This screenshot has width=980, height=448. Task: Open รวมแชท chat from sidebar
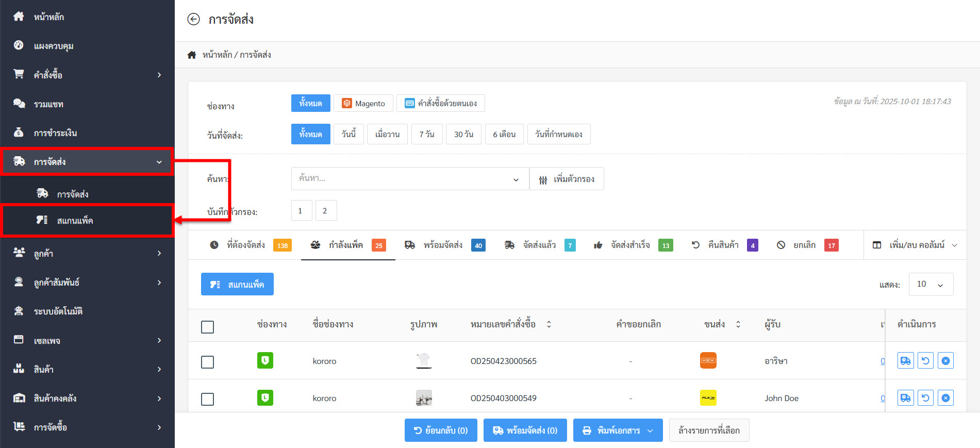tap(48, 104)
